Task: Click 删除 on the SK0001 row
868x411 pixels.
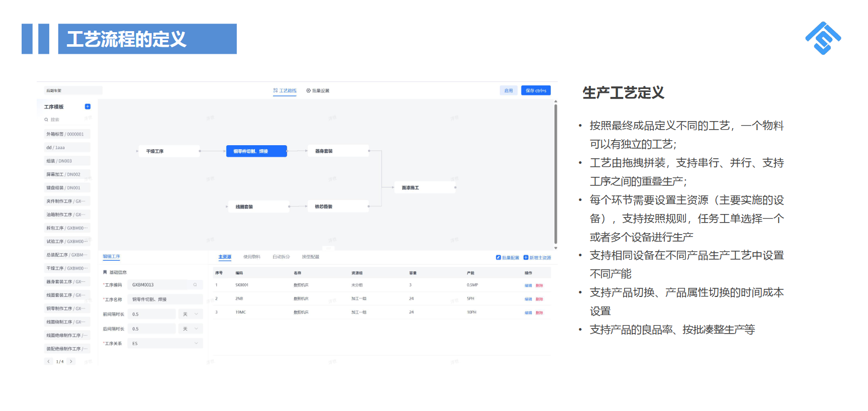Action: (539, 285)
